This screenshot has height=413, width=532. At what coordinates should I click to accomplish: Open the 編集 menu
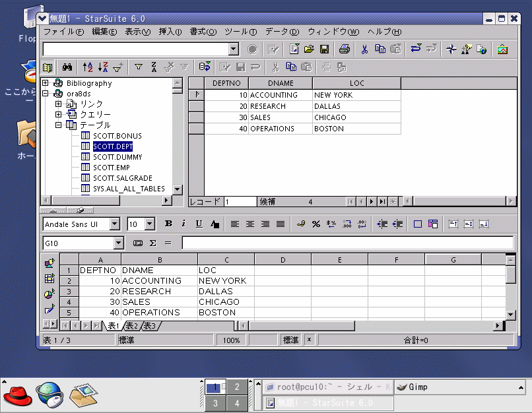[x=104, y=32]
